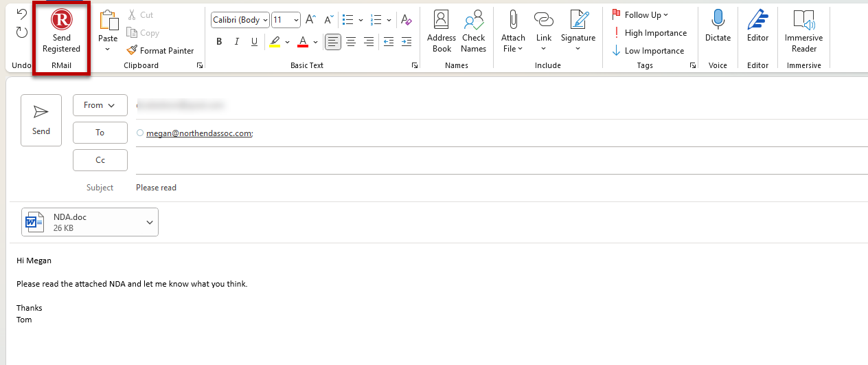Image resolution: width=868 pixels, height=365 pixels.
Task: Open the Paste options dropdown arrow
Action: (x=108, y=49)
